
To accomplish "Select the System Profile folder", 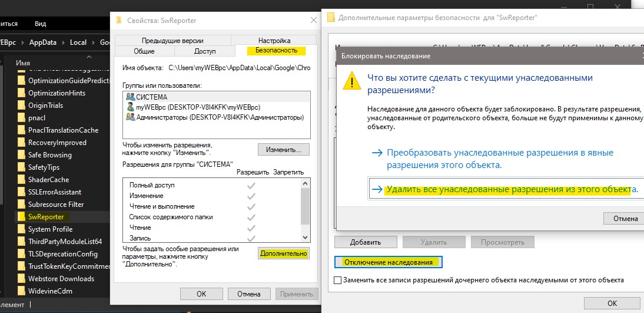I will (50, 229).
